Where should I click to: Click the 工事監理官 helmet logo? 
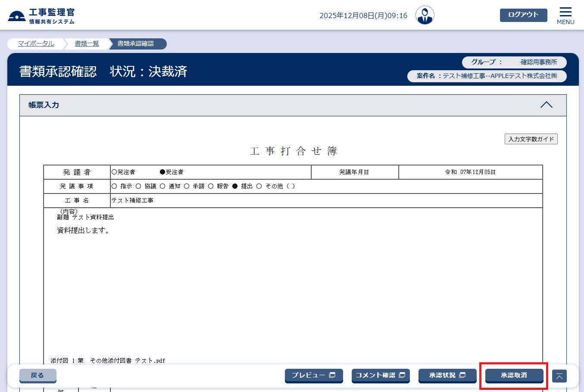coord(17,16)
